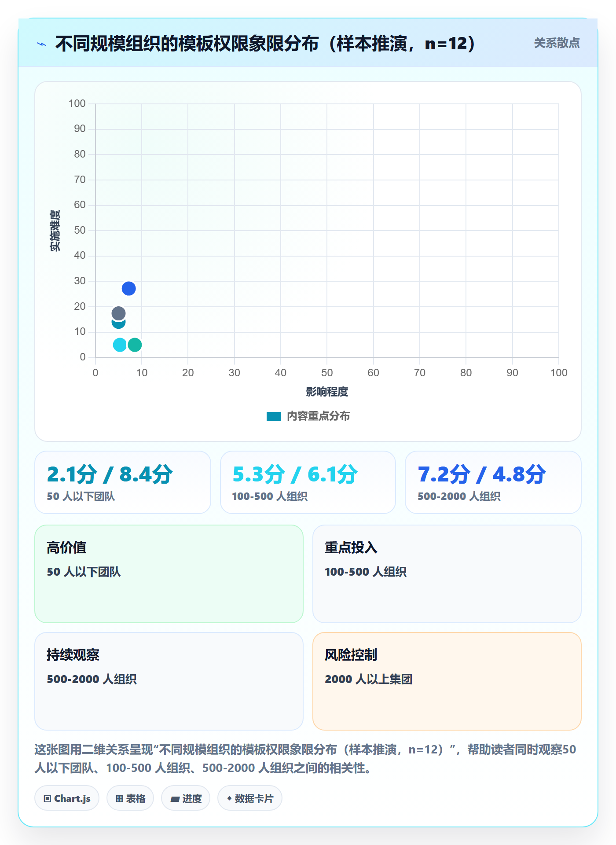Click the 关系散点 label

tap(557, 43)
